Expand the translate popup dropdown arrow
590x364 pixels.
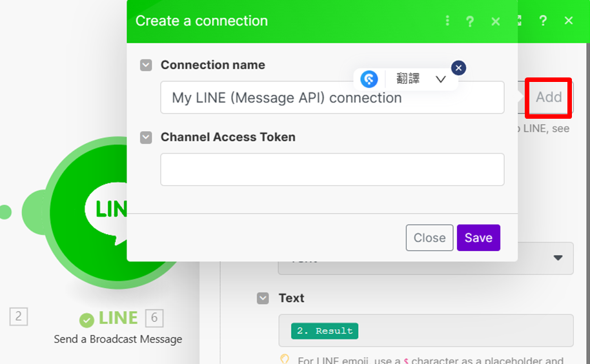tap(441, 79)
